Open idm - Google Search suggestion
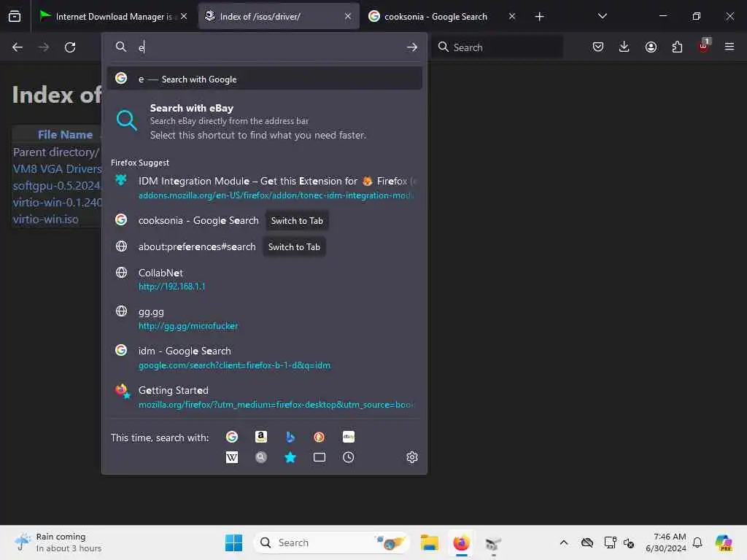 coord(264,357)
